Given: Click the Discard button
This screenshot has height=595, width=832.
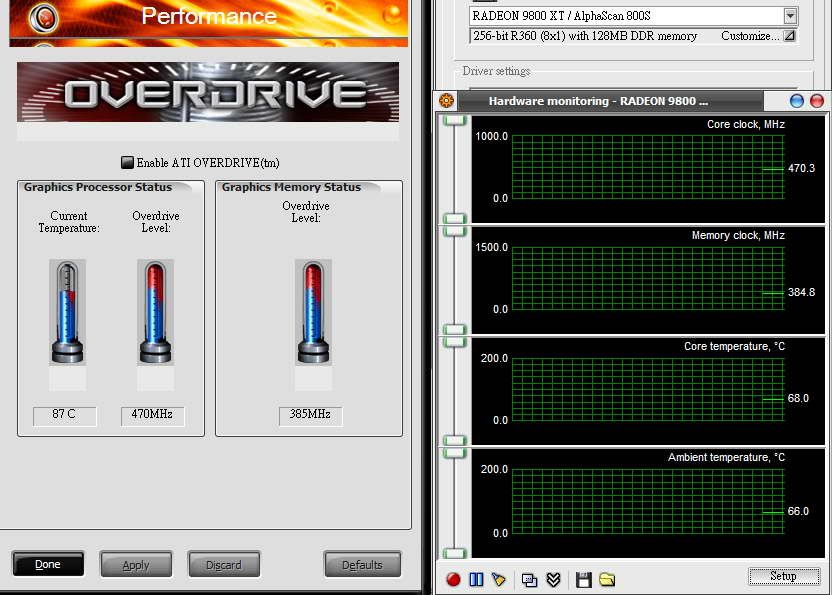Looking at the screenshot, I should pos(223,565).
